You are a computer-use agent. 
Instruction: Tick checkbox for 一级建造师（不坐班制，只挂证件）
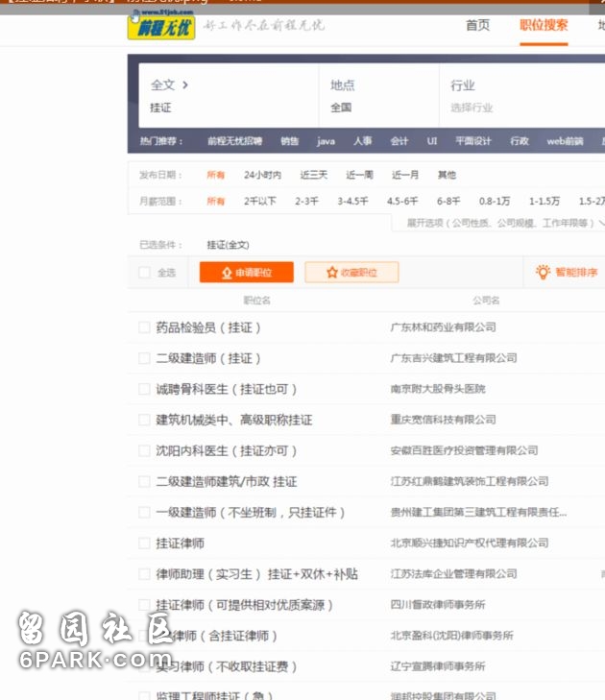point(144,513)
